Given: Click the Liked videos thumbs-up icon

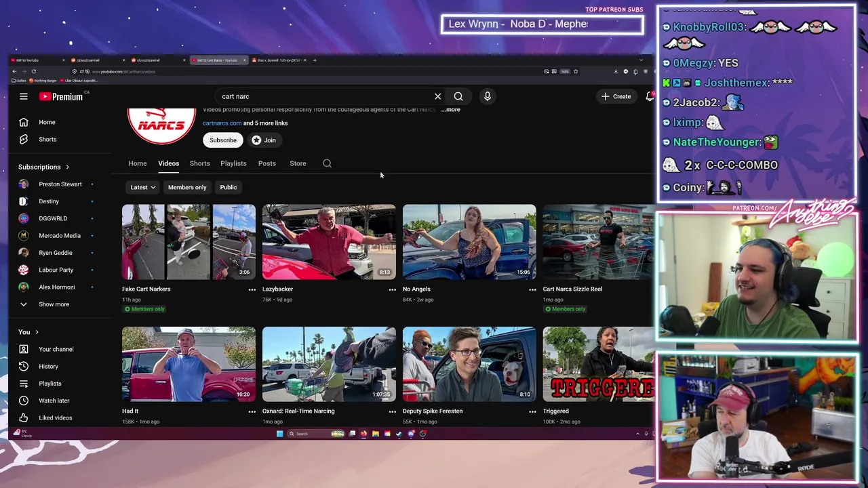Looking at the screenshot, I should [x=24, y=418].
